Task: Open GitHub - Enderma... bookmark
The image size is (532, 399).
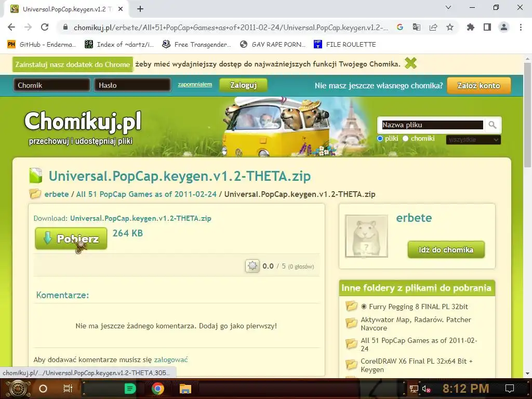Action: (x=42, y=45)
